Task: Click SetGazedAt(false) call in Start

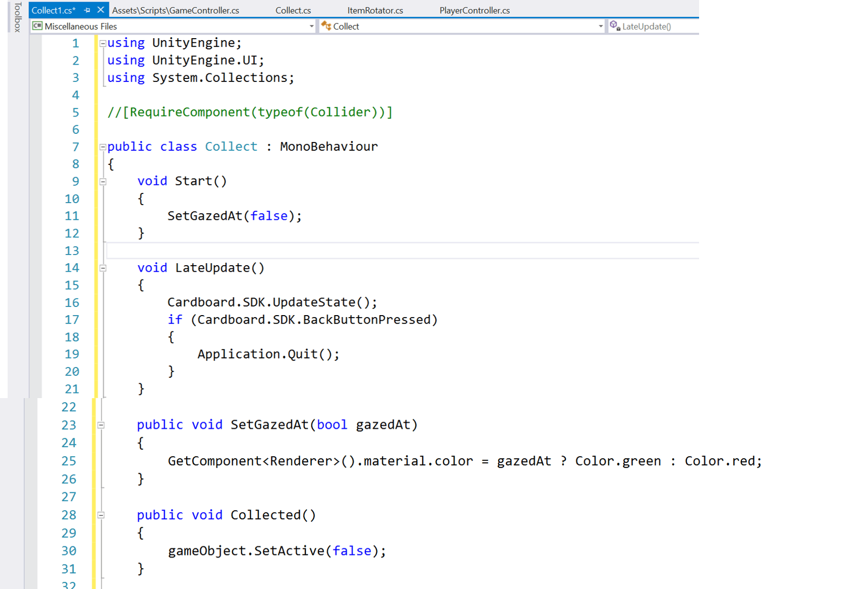Action: [235, 216]
